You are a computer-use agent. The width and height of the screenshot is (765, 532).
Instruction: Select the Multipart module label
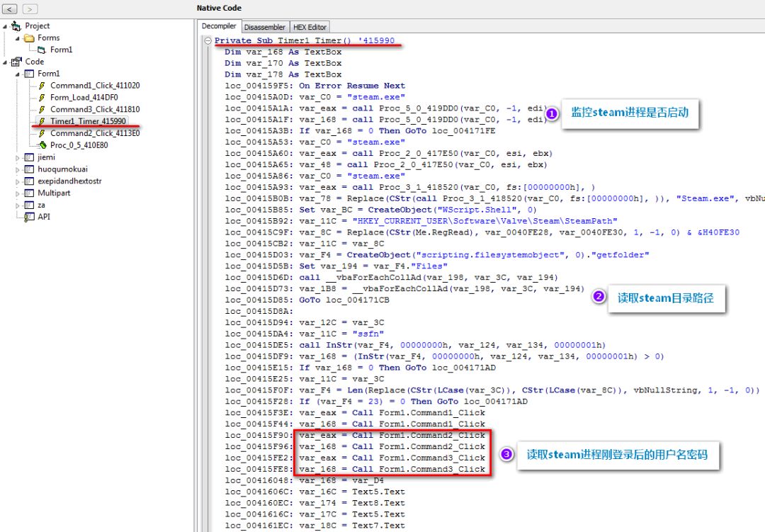[54, 193]
